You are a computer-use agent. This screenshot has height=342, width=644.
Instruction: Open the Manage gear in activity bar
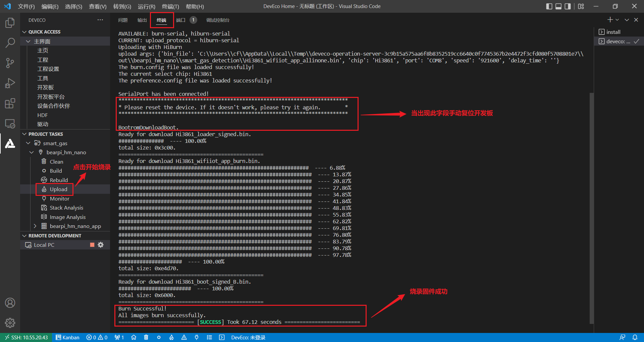point(10,323)
